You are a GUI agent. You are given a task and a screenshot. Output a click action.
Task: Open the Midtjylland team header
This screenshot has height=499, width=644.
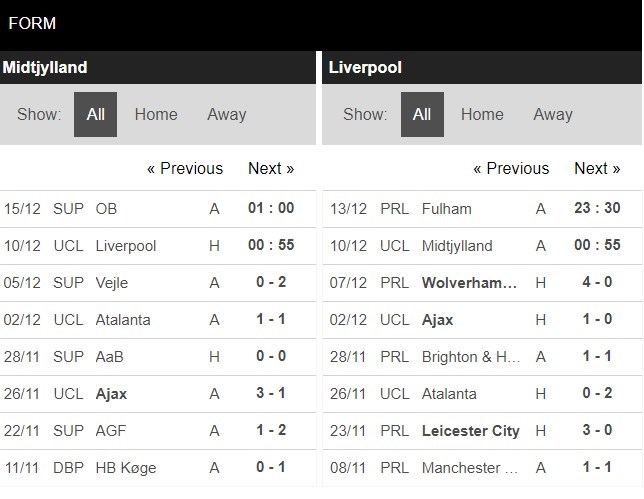click(45, 67)
